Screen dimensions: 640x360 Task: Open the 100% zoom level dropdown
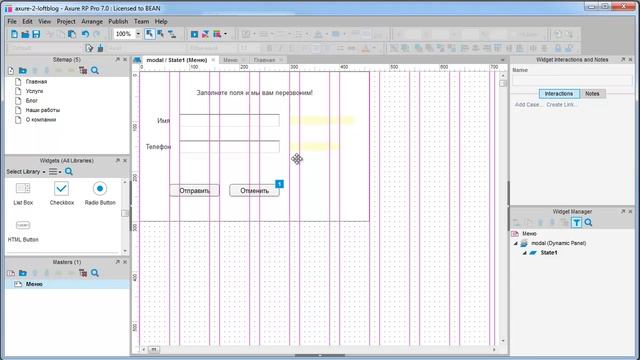pyautogui.click(x=138, y=34)
